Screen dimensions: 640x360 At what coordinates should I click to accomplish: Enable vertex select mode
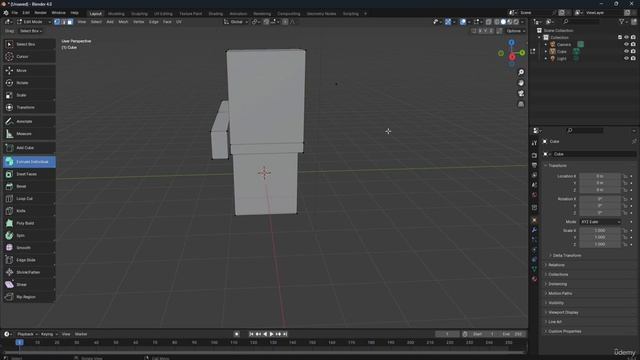click(x=57, y=22)
